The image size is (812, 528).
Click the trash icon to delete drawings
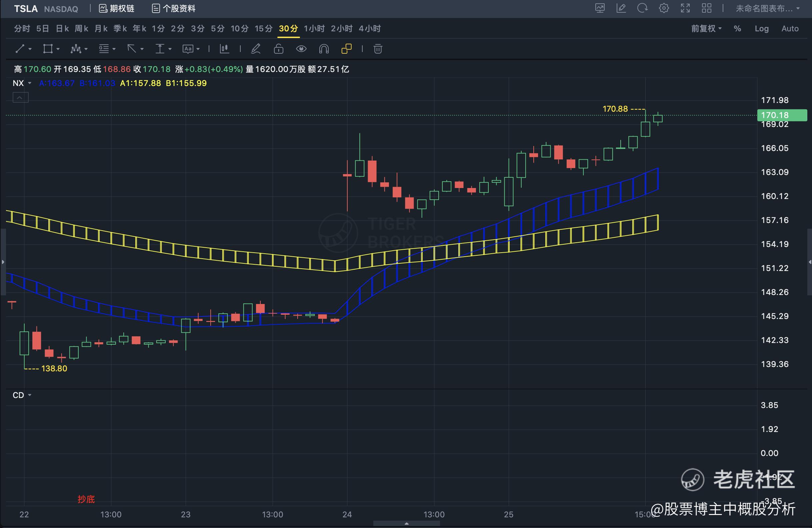[x=378, y=49]
